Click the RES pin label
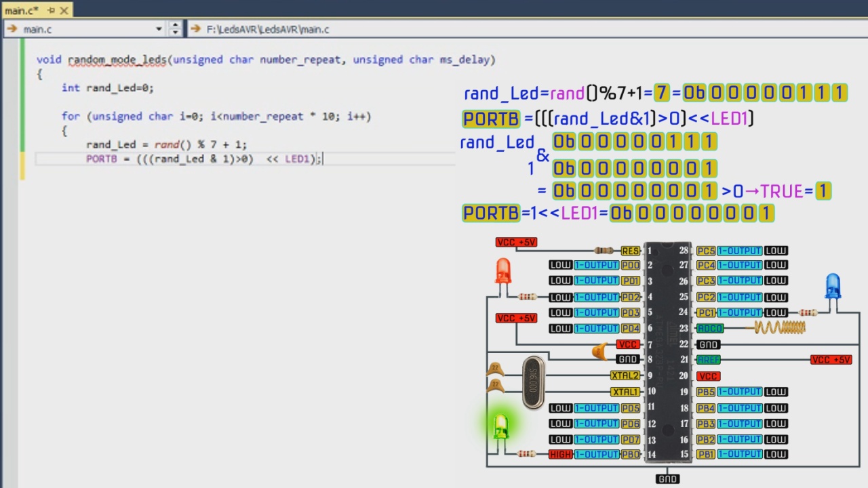Screen dimensions: 868x488 [631, 251]
